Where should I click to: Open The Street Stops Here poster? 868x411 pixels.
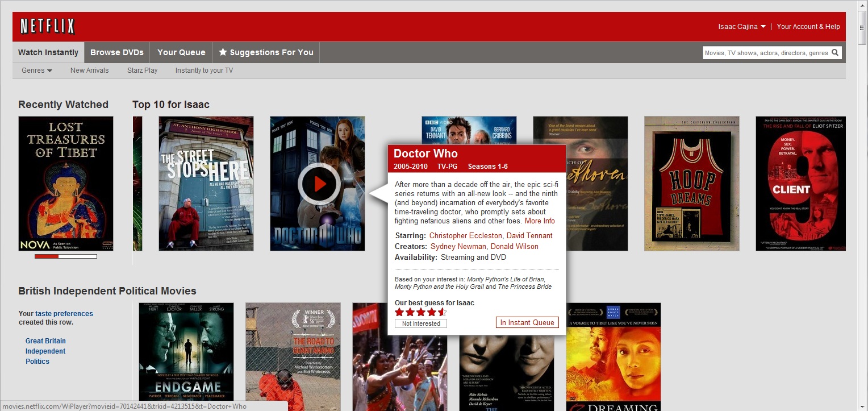tap(206, 184)
